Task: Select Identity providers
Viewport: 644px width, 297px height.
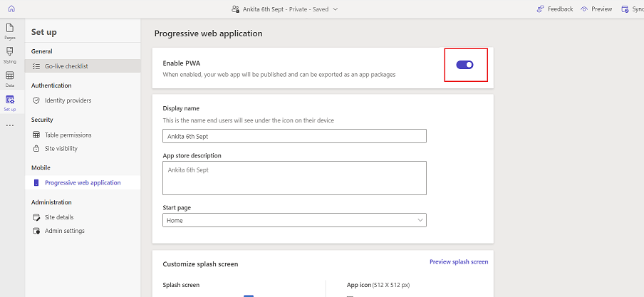Action: tap(68, 100)
